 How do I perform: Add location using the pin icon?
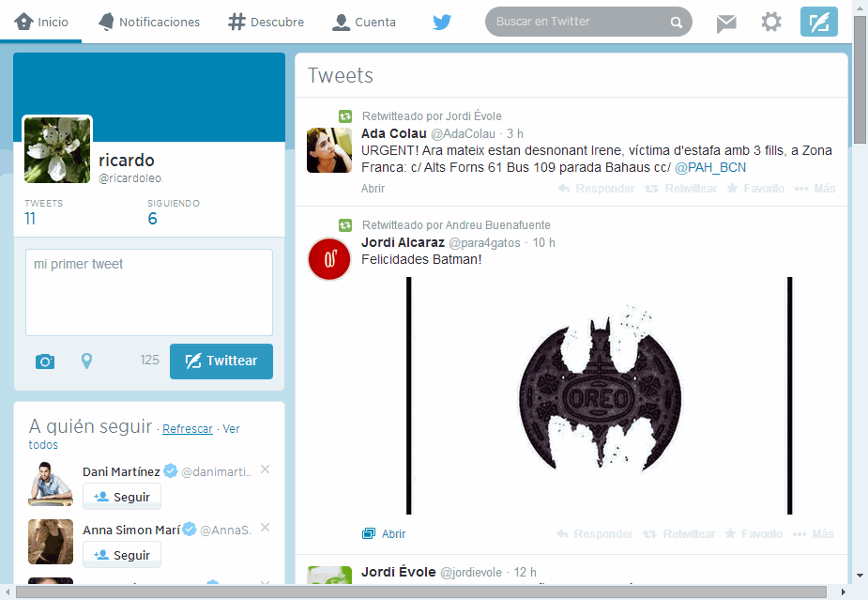86,361
